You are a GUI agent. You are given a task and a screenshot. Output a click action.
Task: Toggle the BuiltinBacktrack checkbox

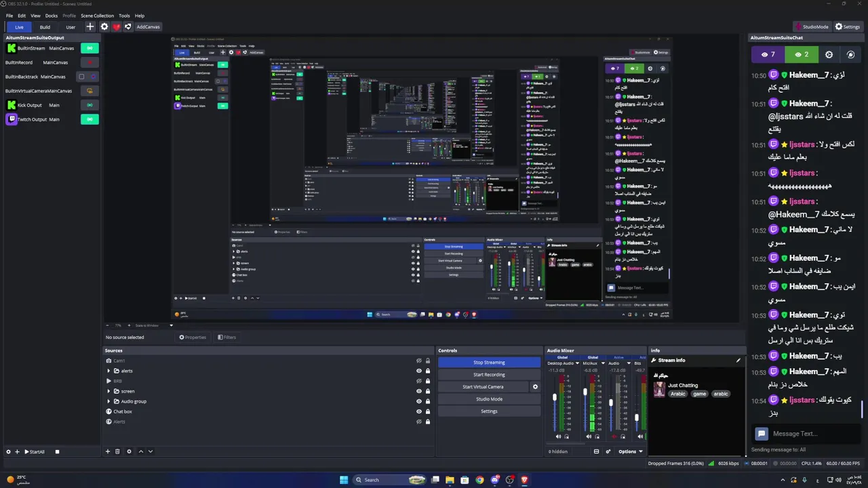pos(82,77)
